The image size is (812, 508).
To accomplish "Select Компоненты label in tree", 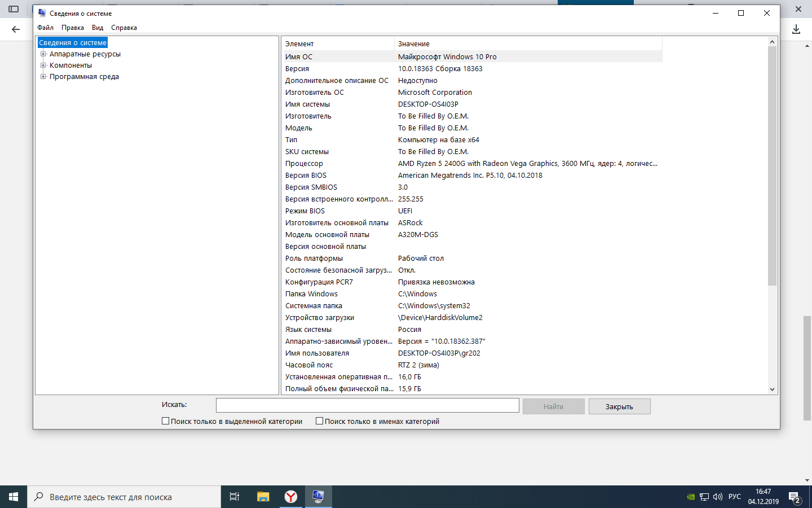I will [70, 65].
